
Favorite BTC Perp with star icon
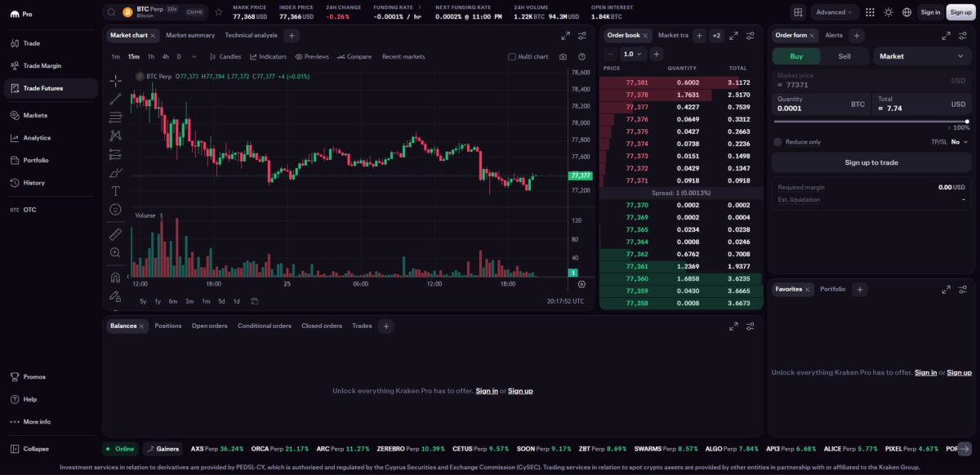click(219, 12)
